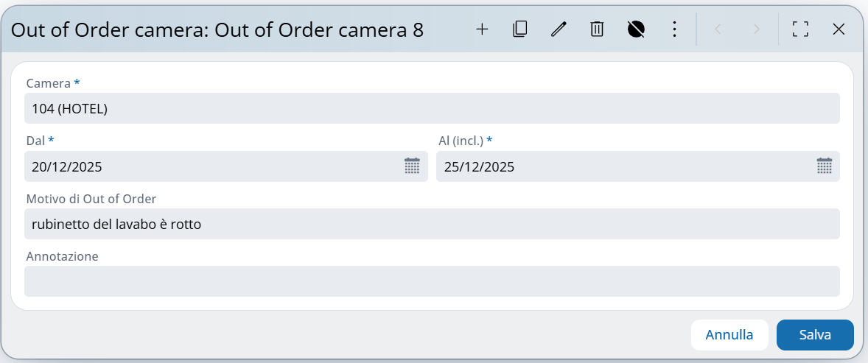This screenshot has width=868, height=363.
Task: Open the Camera field showing 104 (HOTEL)
Action: click(432, 109)
